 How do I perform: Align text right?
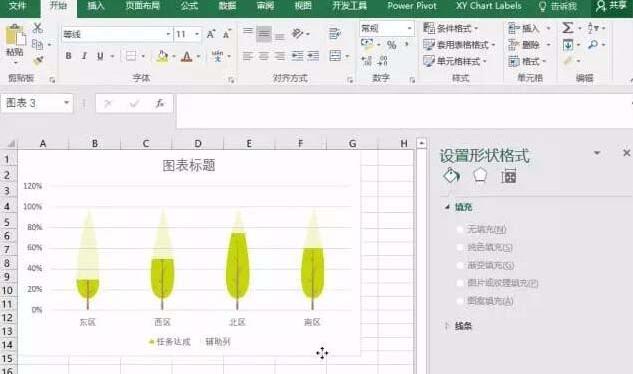(279, 56)
